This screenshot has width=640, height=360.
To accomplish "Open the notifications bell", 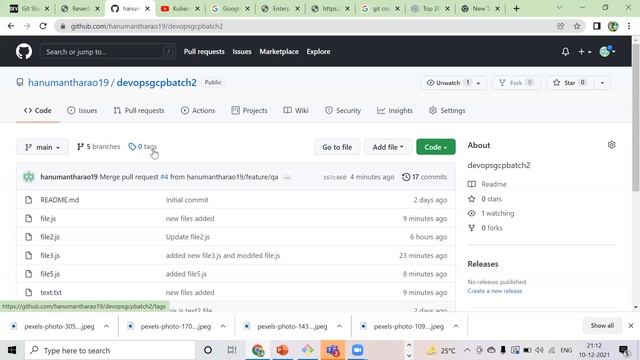I will point(565,52).
